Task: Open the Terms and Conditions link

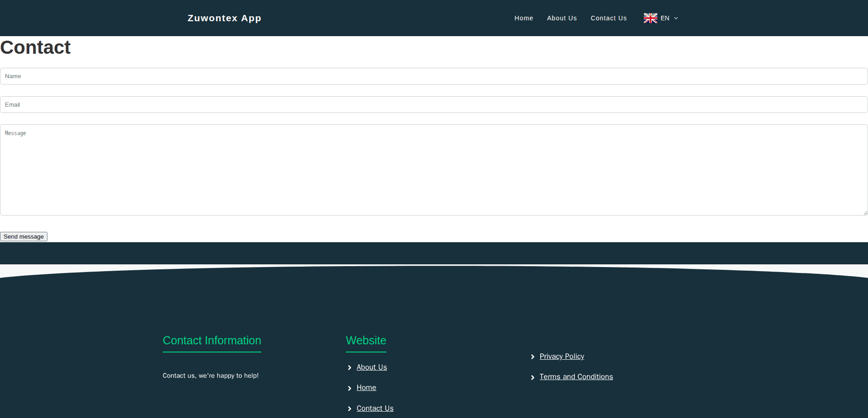Action: point(576,377)
